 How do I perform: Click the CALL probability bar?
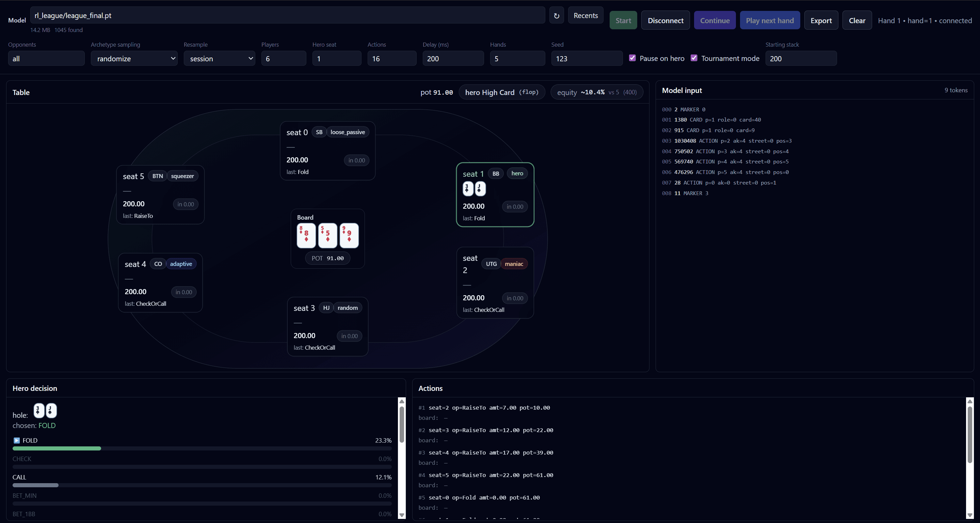(202, 485)
